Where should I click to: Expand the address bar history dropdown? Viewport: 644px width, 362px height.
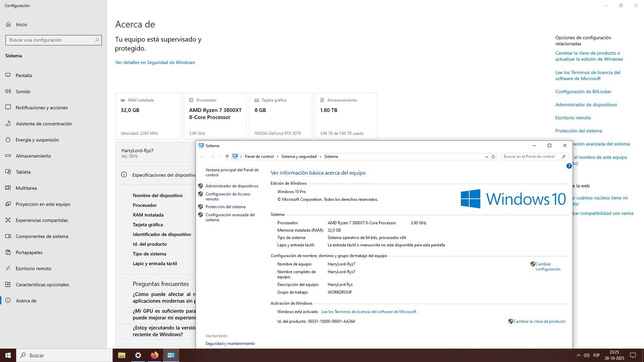coord(486,157)
